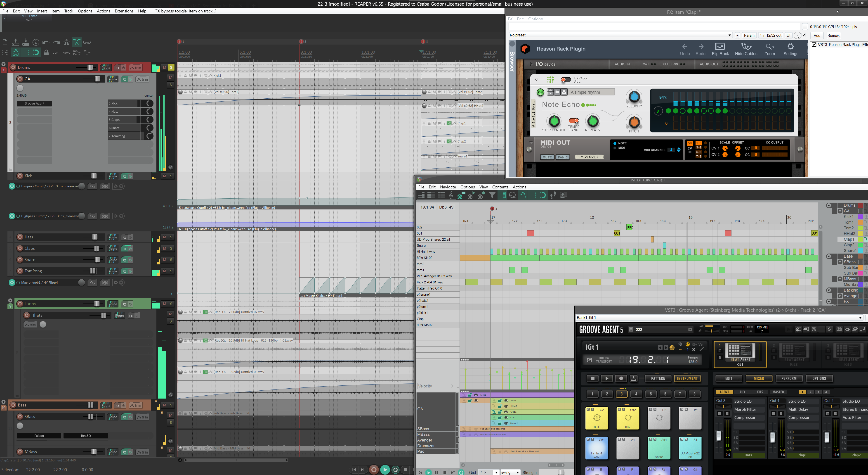The image size is (868, 475).
Task: Click the green play button in REAPER transport
Action: click(x=385, y=470)
